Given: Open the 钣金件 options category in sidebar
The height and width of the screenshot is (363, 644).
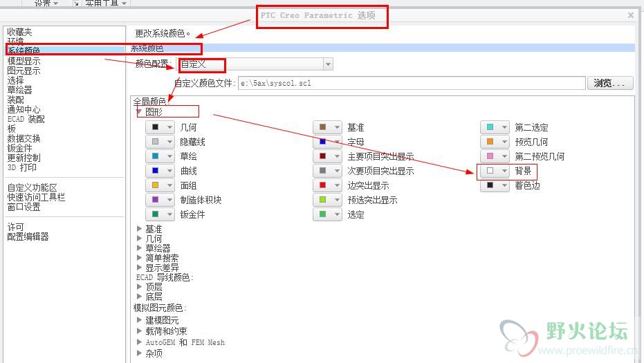Looking at the screenshot, I should pos(19,148).
